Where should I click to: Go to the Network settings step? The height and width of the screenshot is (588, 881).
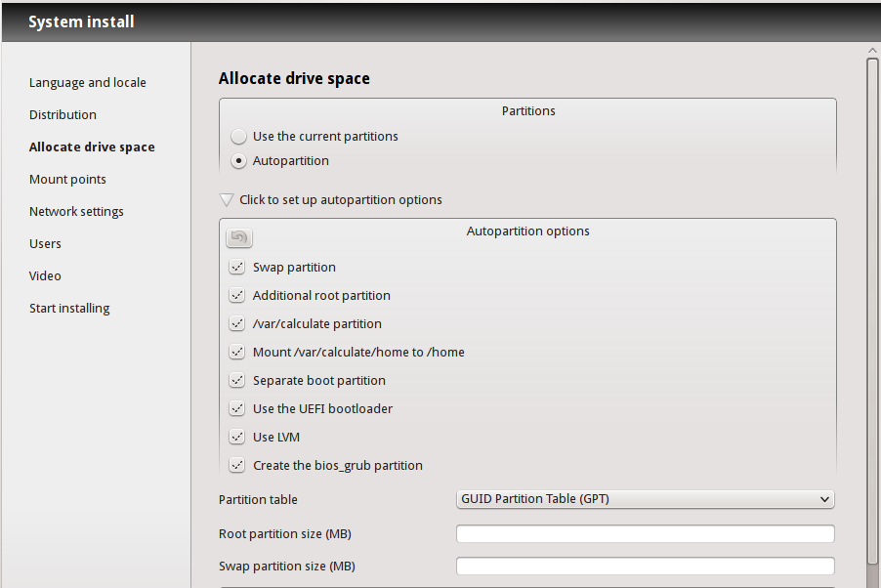[76, 211]
